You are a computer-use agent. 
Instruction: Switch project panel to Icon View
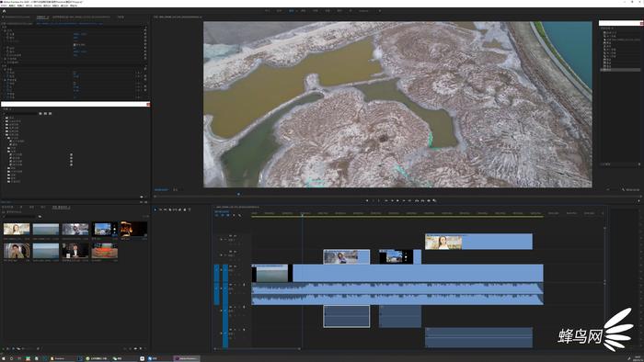click(13, 348)
